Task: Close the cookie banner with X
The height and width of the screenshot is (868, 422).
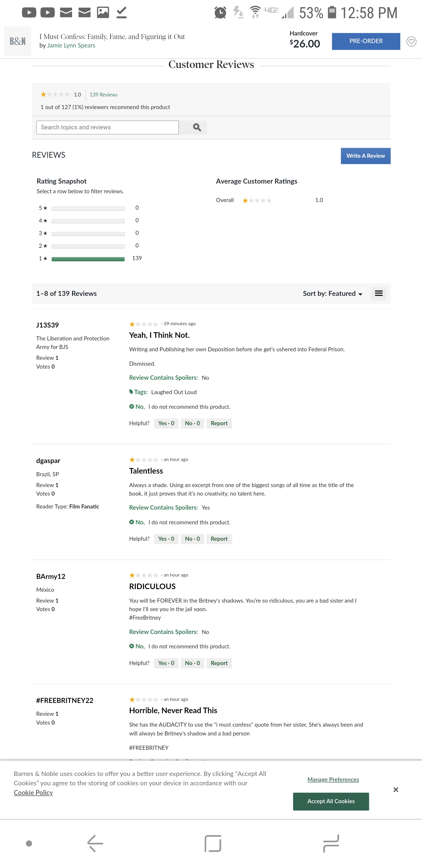Action: tap(396, 789)
